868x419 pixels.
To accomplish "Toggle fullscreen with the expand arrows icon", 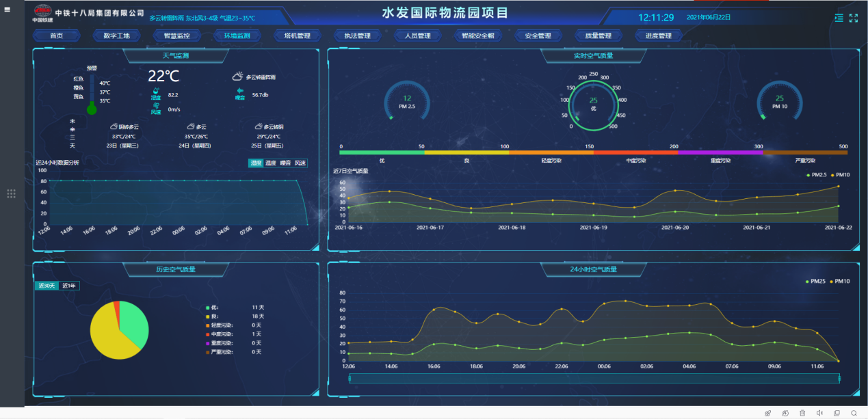I will click(x=853, y=18).
